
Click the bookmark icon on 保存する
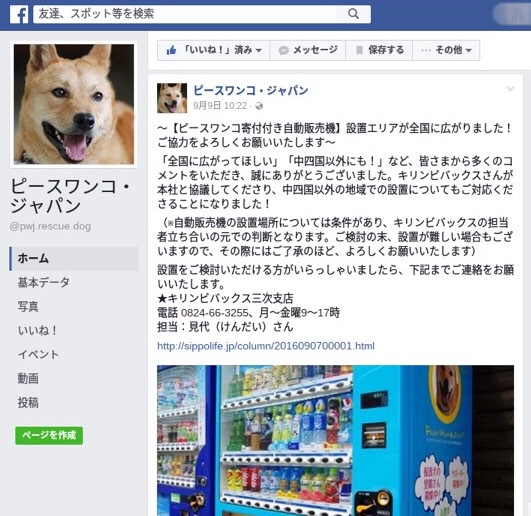(360, 50)
